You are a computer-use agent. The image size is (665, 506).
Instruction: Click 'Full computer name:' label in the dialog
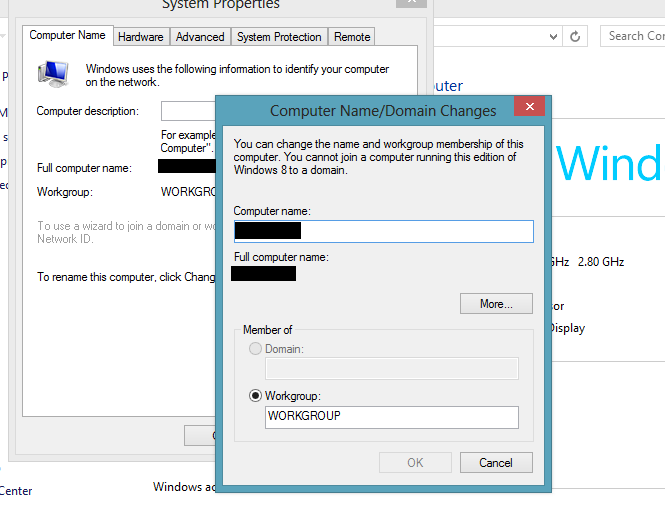281,257
